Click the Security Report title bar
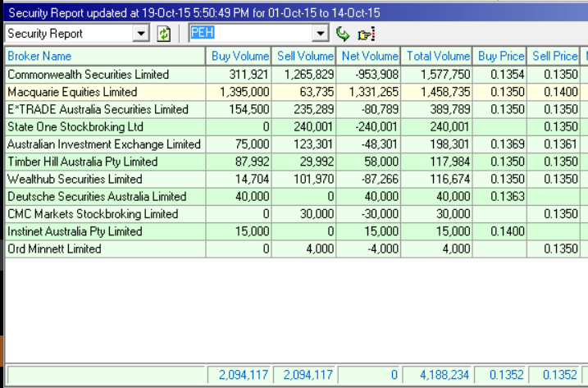Viewport: 588px width, 388px height. click(295, 13)
